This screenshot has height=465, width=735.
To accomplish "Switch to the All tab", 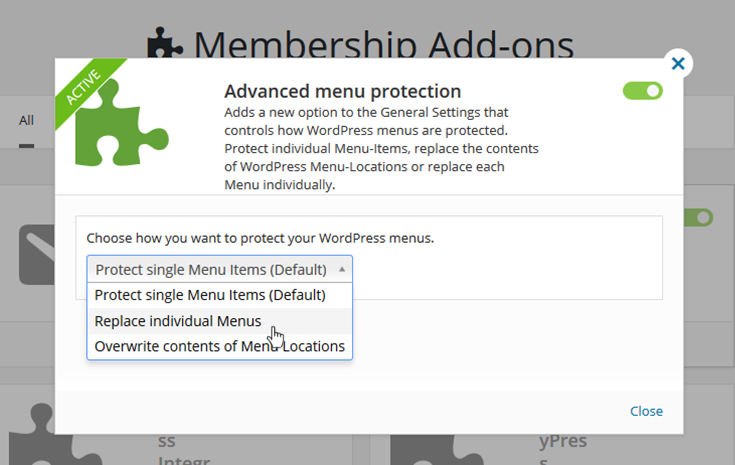I will [26, 121].
